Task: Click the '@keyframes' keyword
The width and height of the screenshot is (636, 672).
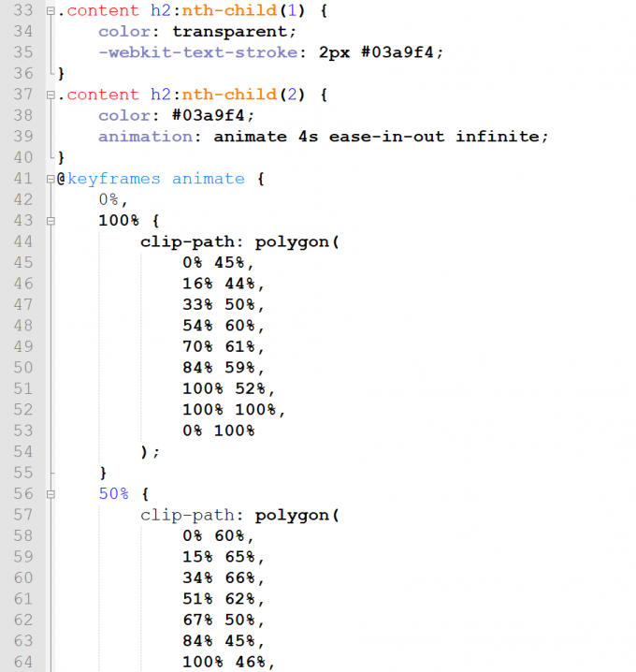Action: click(x=108, y=179)
